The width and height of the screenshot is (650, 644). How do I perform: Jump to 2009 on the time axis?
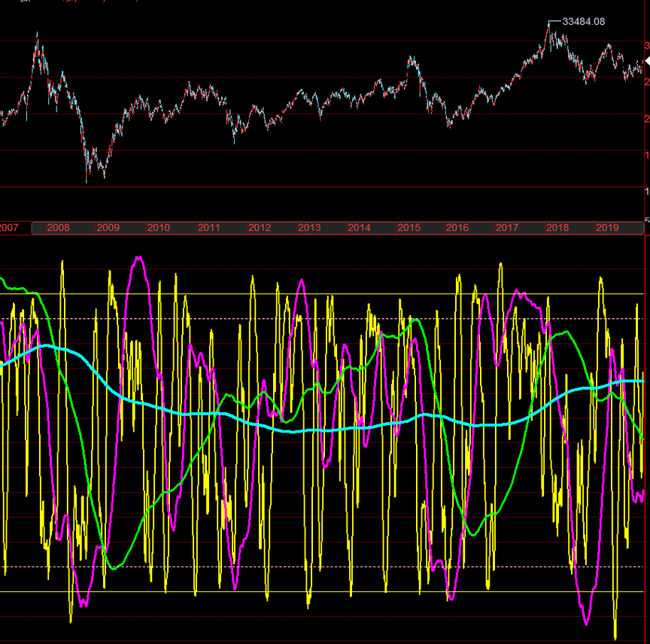[108, 228]
